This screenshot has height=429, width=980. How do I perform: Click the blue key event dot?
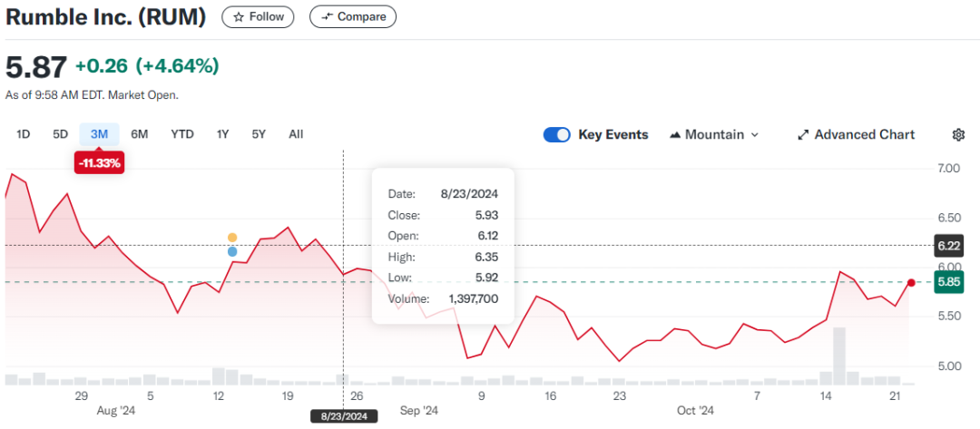click(x=232, y=251)
